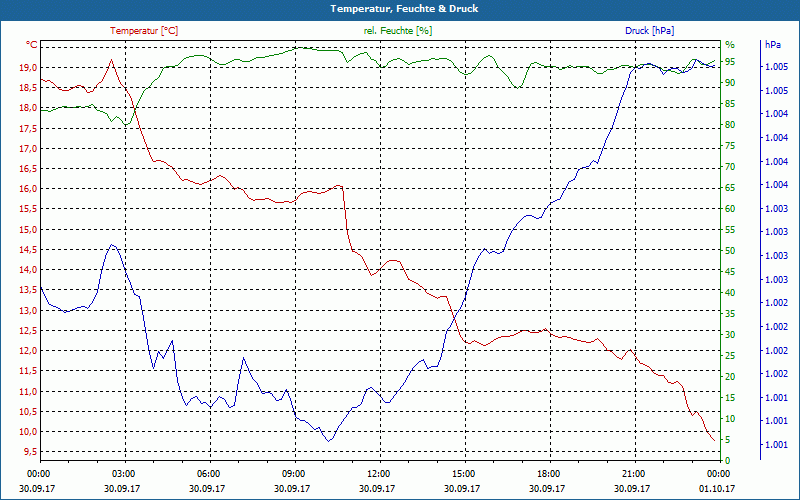This screenshot has height=500, width=800.
Task: Click the 15:00 time axis label
Action: pos(465,473)
